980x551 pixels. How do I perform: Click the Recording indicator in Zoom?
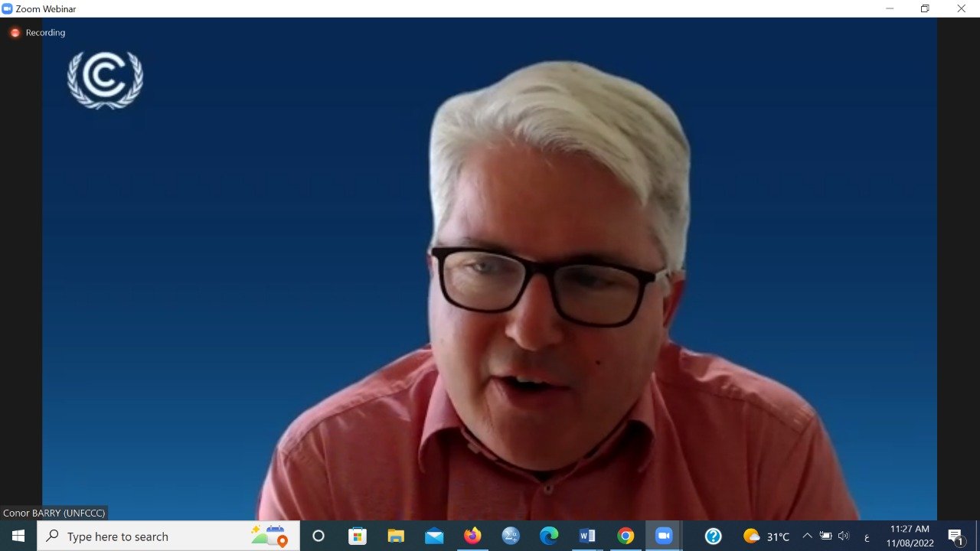click(37, 33)
